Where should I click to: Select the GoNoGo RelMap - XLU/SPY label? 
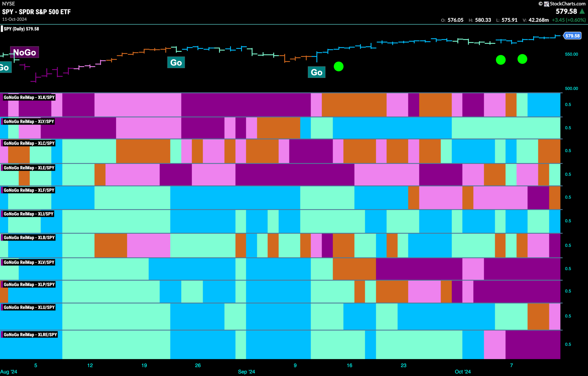(29, 307)
